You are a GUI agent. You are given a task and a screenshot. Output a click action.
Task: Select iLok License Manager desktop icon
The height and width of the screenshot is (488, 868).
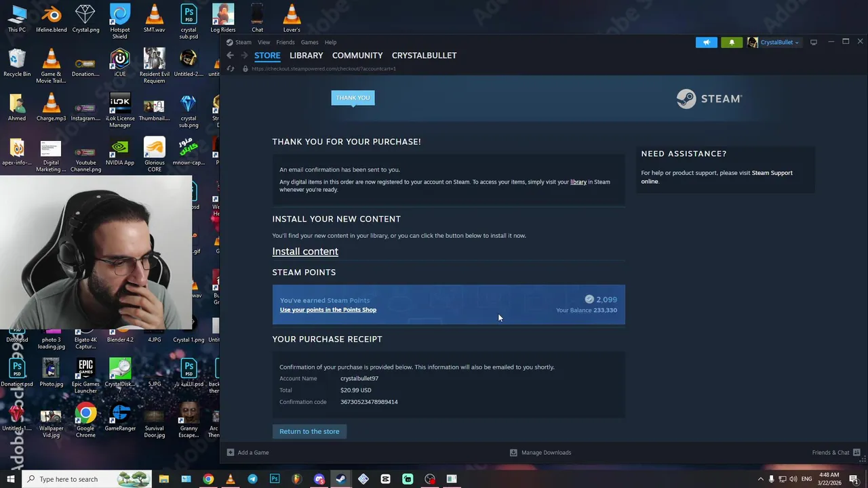click(x=120, y=110)
